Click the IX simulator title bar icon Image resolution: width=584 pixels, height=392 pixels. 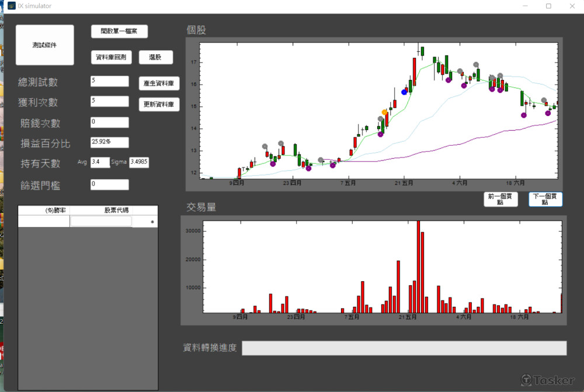(12, 6)
